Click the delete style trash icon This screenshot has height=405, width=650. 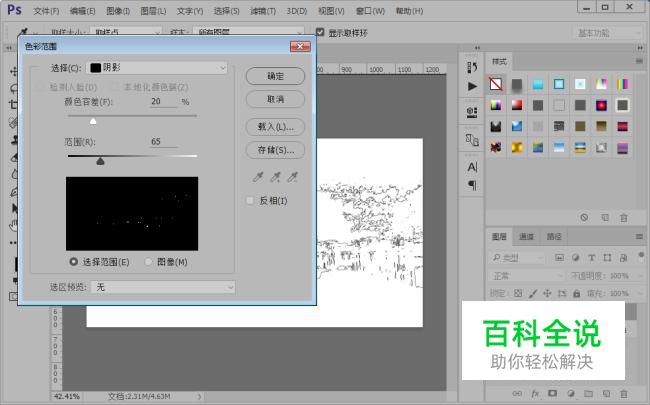coord(624,217)
